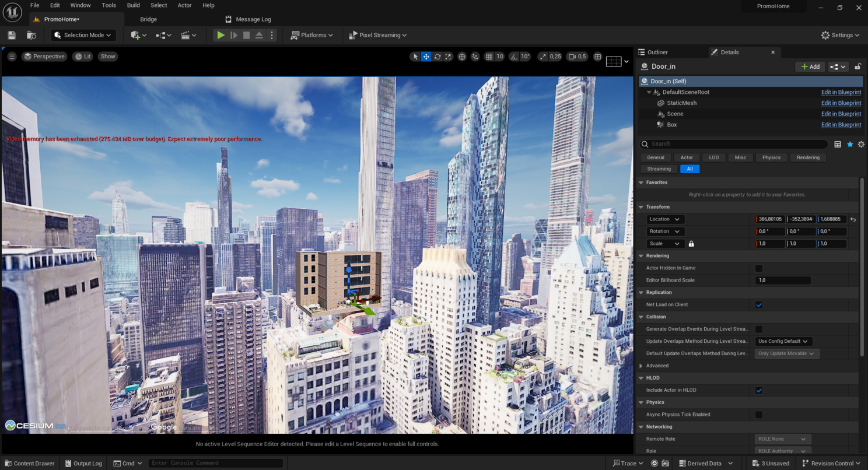Collapse the DefaultSceneRoot tree node
The height and width of the screenshot is (470, 868).
pos(649,92)
